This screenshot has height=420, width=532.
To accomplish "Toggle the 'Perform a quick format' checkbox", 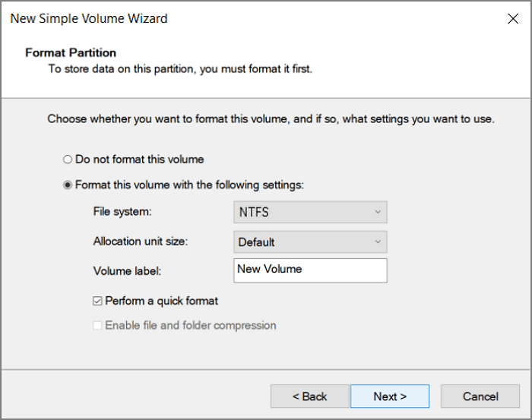I will 97,301.
